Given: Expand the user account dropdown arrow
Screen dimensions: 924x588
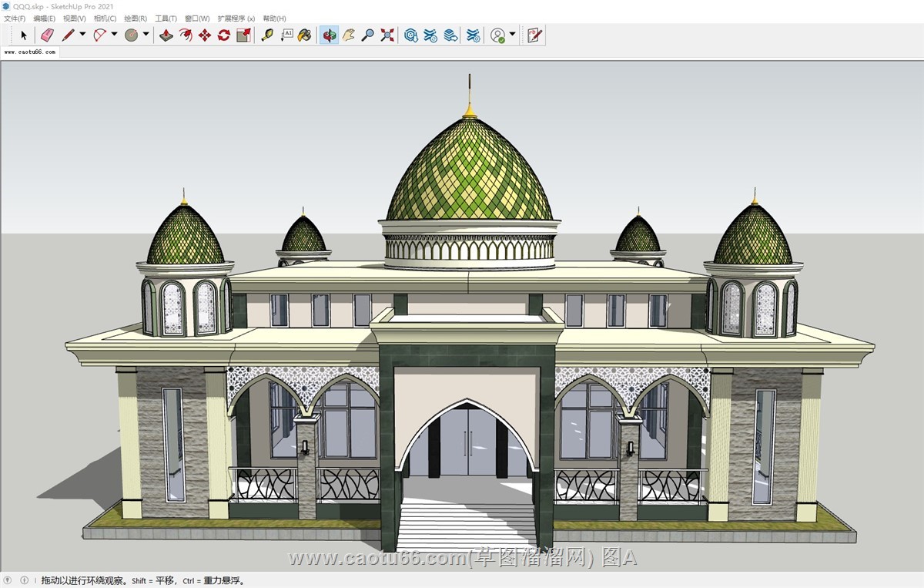Looking at the screenshot, I should [x=513, y=35].
